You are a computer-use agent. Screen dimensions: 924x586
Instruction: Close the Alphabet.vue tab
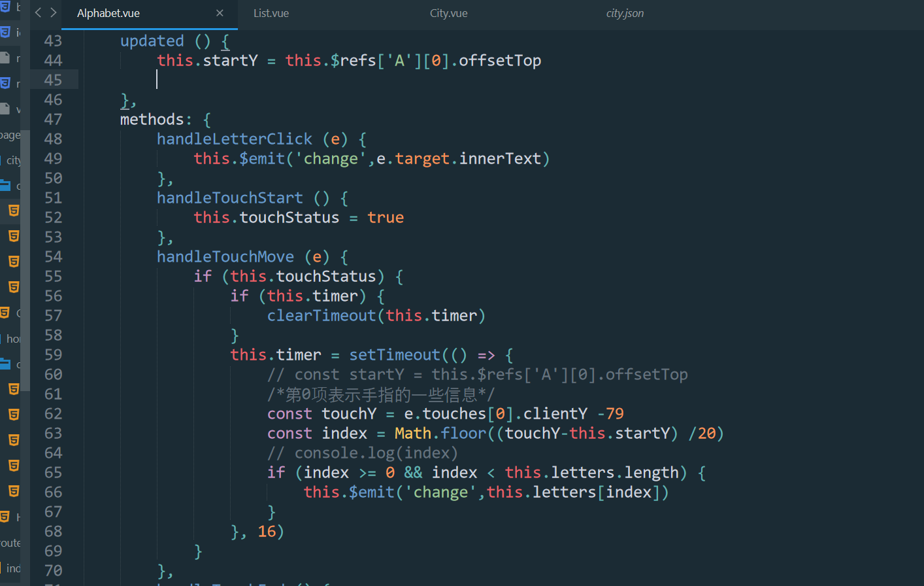(220, 13)
